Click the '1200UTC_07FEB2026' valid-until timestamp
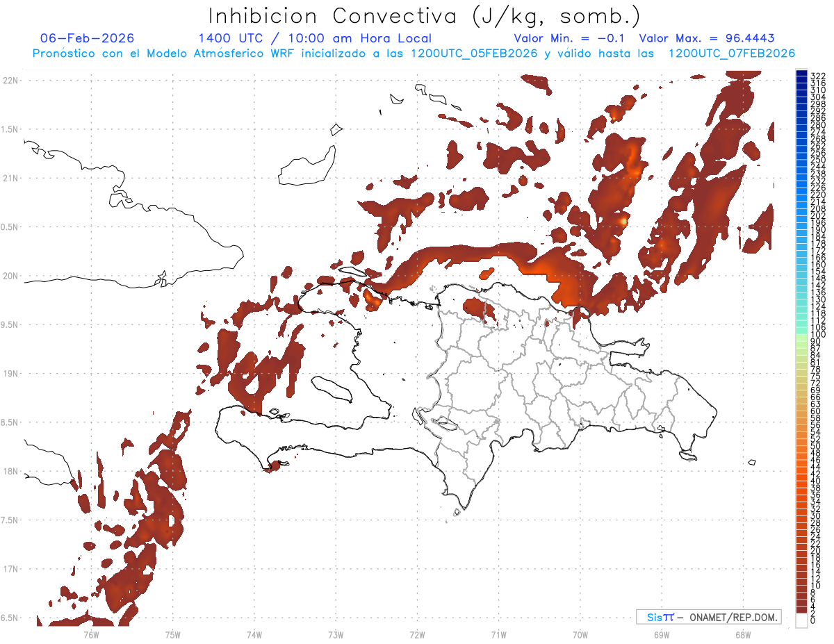 point(732,53)
